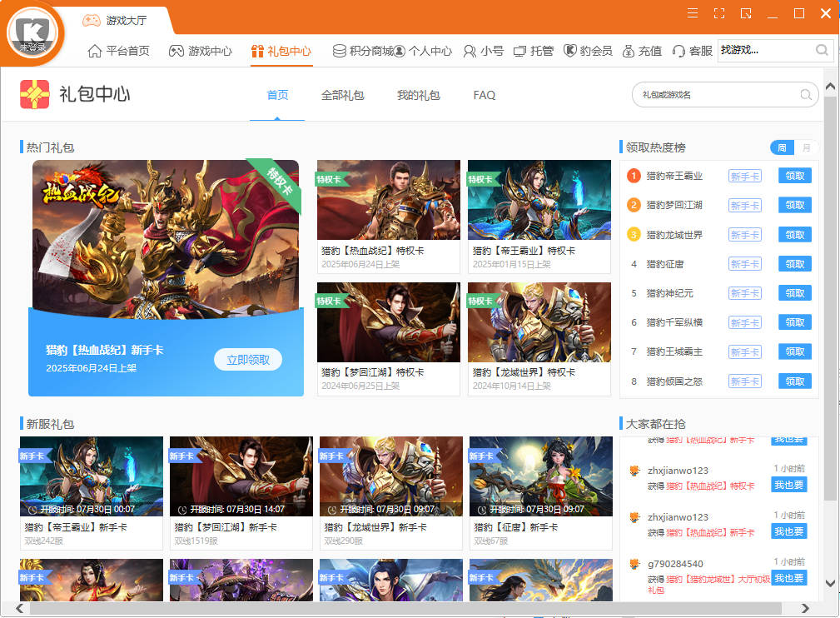Click 猎豹神纪元 ranking entry text
The width and height of the screenshot is (840, 618).
click(669, 293)
